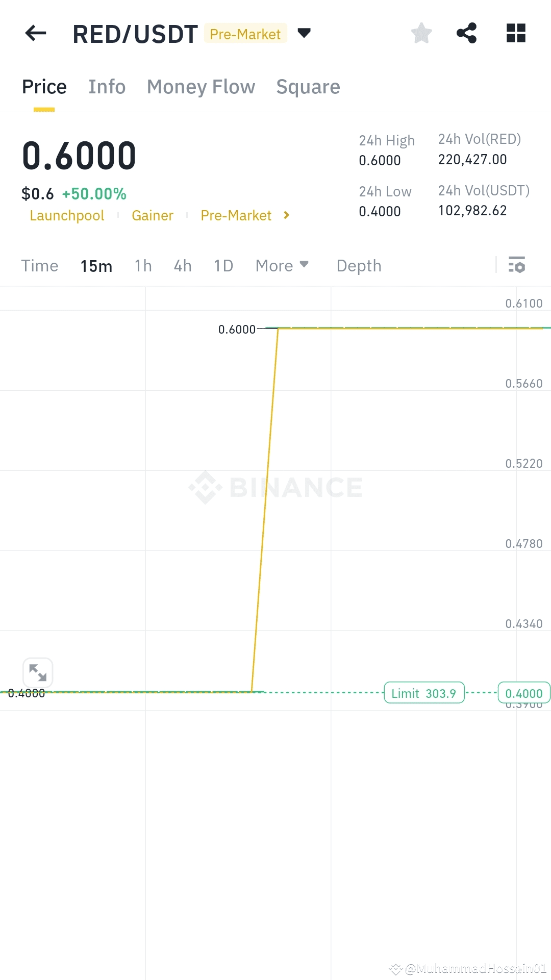Switch to the Info tab
Image resolution: width=551 pixels, height=980 pixels.
(x=107, y=87)
